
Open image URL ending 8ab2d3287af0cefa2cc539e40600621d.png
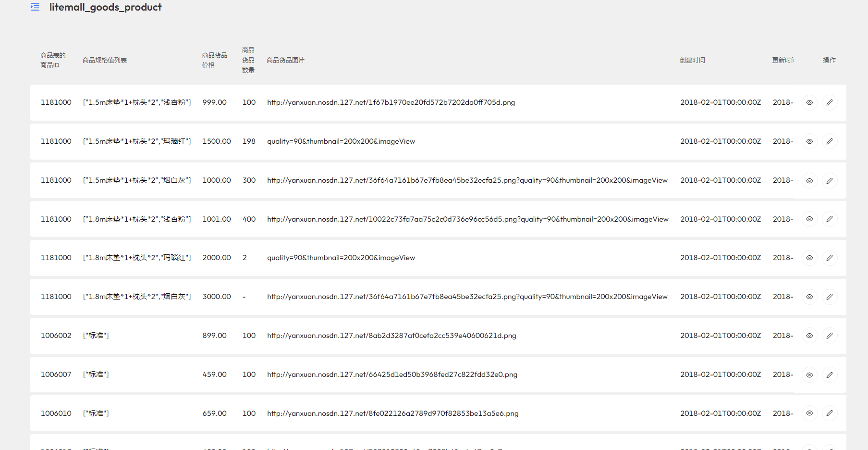[391, 336]
